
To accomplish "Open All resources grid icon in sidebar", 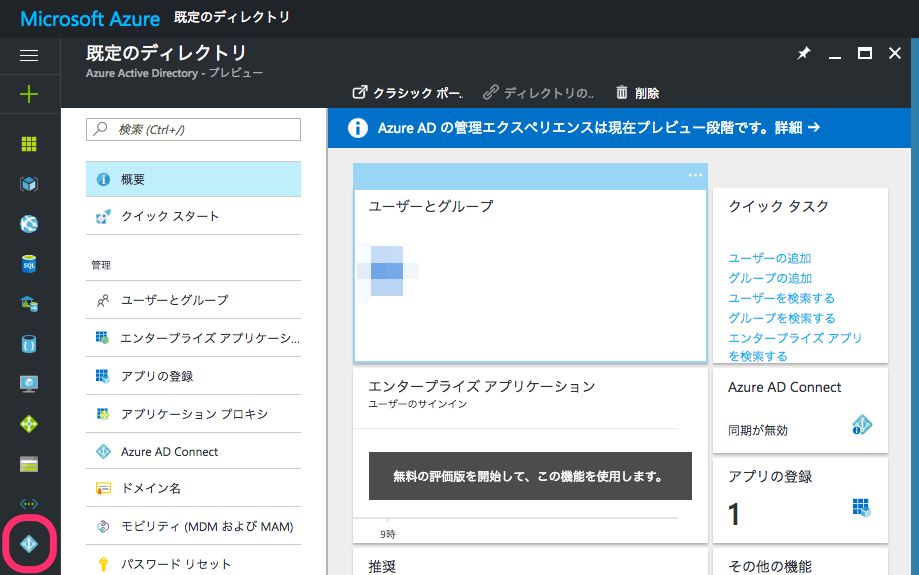I will [29, 144].
